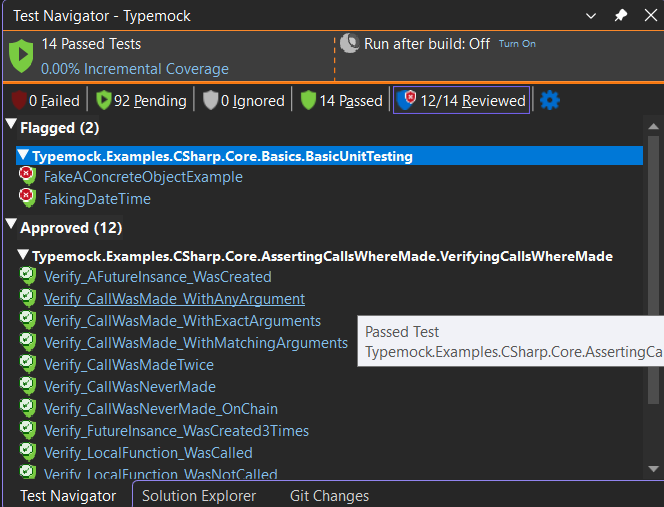The height and width of the screenshot is (507, 664).
Task: Close the Test Navigator panel
Action: point(650,16)
